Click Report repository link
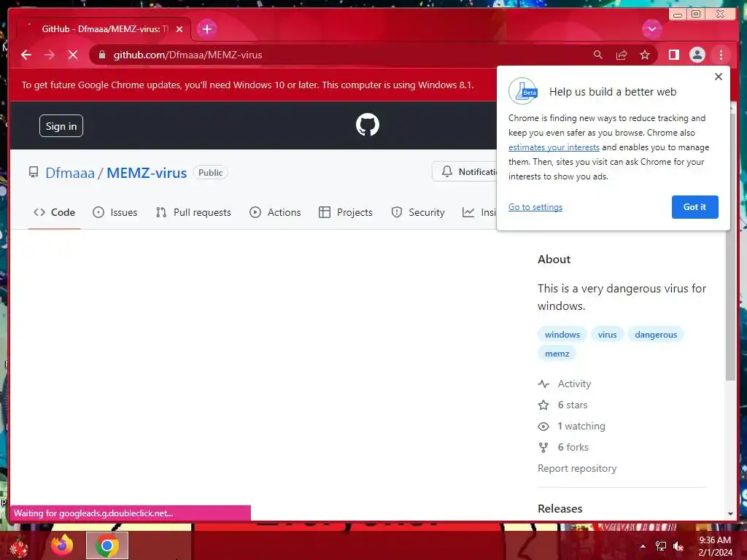 coord(577,468)
